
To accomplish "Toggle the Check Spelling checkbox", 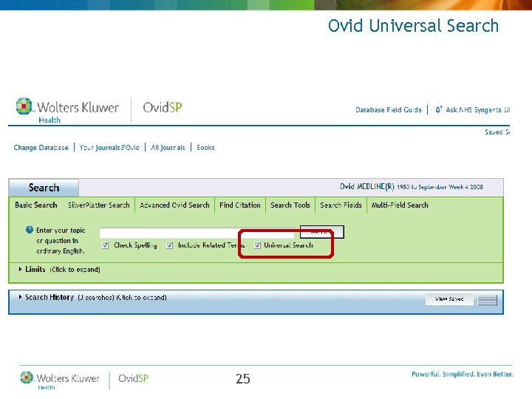I will tap(105, 245).
